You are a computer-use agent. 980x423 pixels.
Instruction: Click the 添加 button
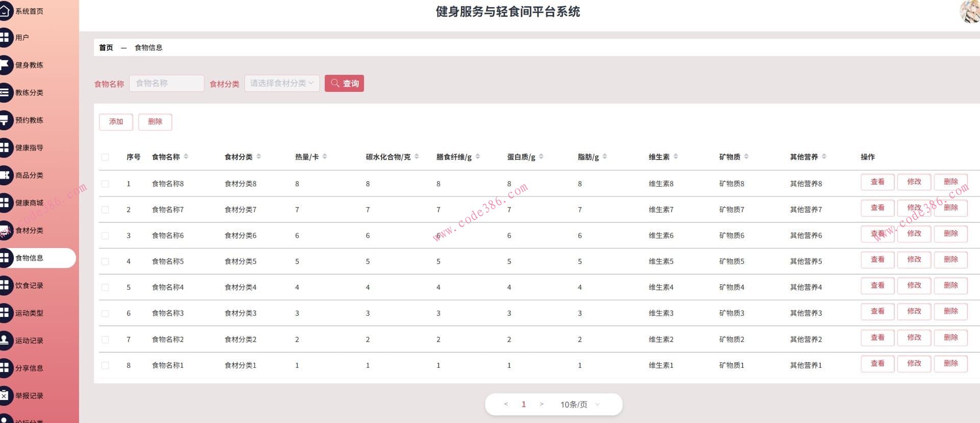click(116, 121)
